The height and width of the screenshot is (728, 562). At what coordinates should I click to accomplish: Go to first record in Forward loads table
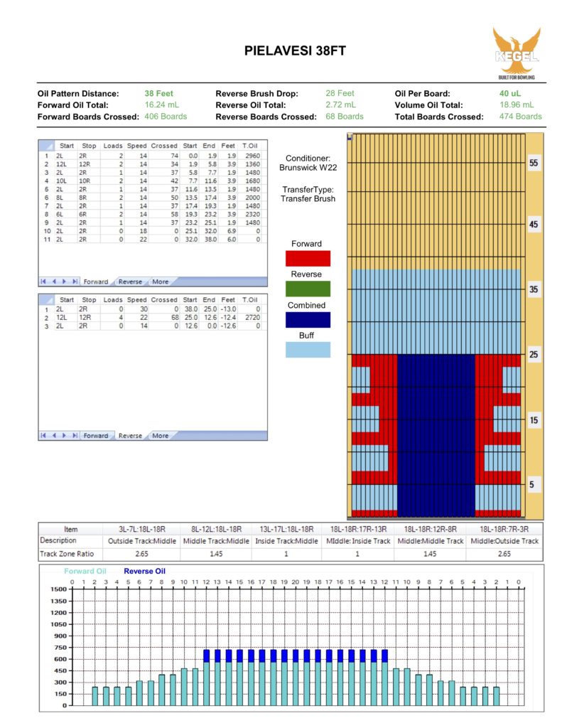[43, 282]
